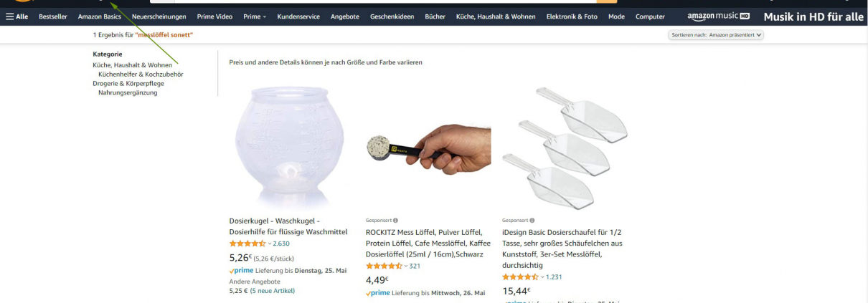The width and height of the screenshot is (868, 303).
Task: Click the Dosierkugel star rating icons
Action: 247,244
